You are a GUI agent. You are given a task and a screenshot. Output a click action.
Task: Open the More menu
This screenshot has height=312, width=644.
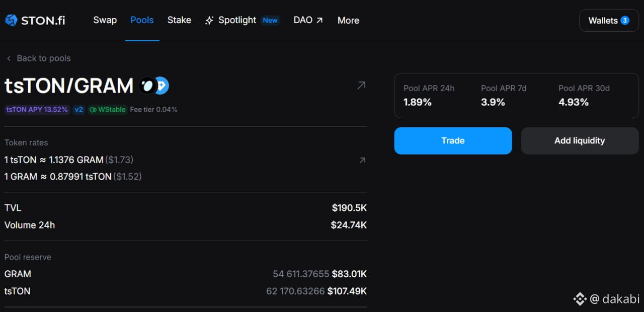point(348,21)
